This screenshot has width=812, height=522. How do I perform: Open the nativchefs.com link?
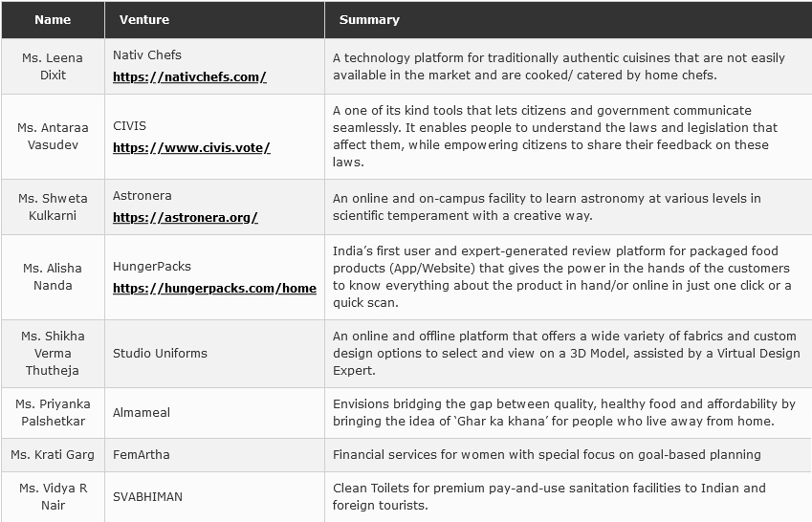189,77
